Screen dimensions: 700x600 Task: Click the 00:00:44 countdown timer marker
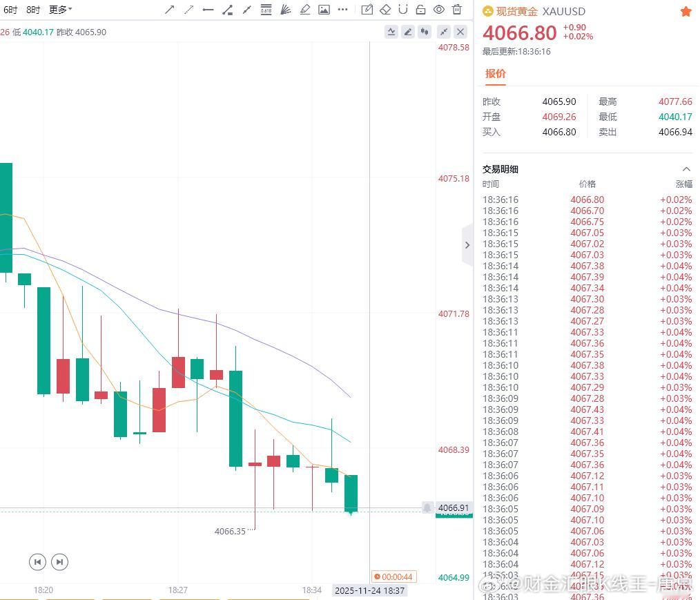point(393,576)
